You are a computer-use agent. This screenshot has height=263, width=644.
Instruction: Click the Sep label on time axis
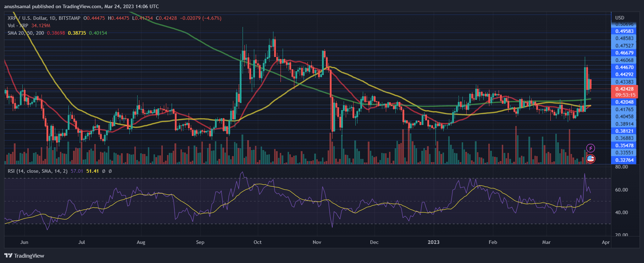200,242
